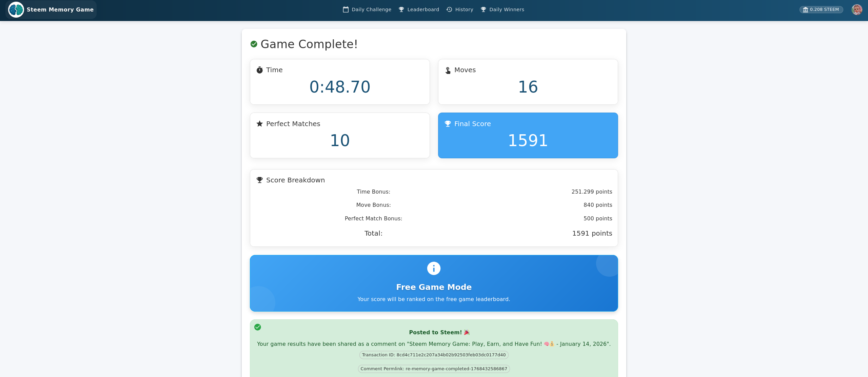The width and height of the screenshot is (868, 377).
Task: Click the Total value 1591 points
Action: pyautogui.click(x=592, y=233)
